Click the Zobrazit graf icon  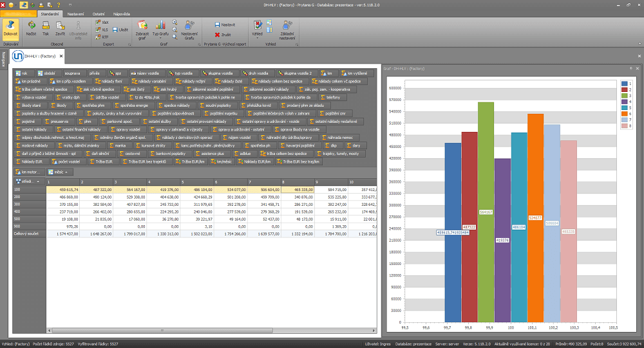[x=142, y=28]
